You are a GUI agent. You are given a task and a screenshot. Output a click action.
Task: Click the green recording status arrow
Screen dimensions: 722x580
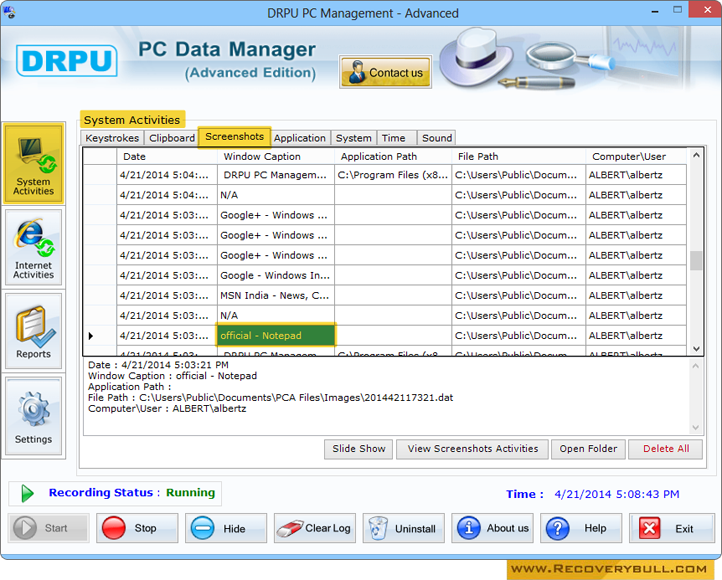pyautogui.click(x=28, y=493)
